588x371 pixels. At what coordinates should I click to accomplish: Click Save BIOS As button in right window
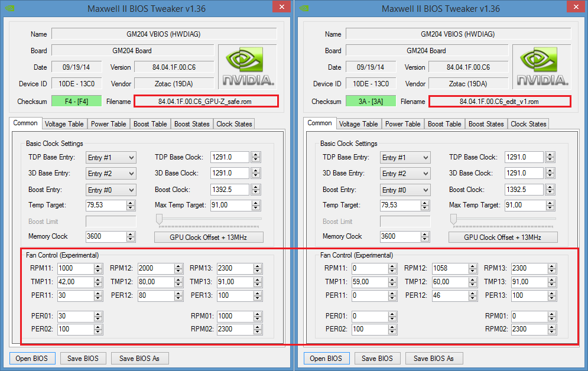pos(434,358)
